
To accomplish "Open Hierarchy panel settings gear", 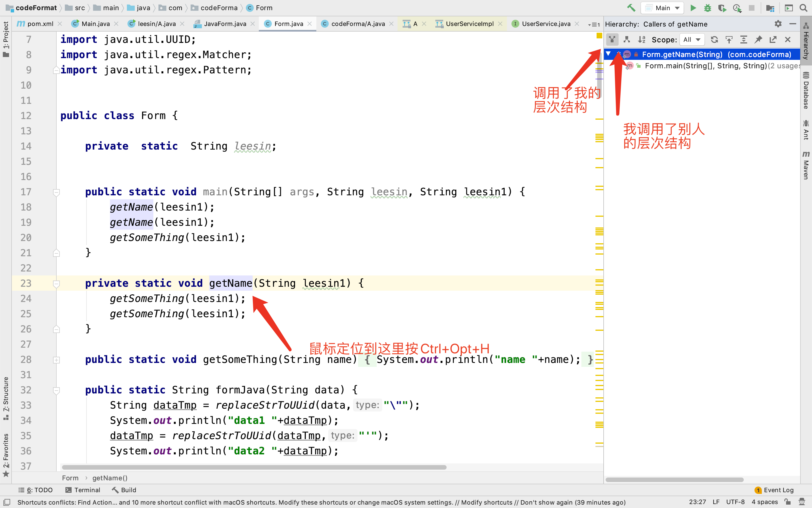I will click(778, 24).
